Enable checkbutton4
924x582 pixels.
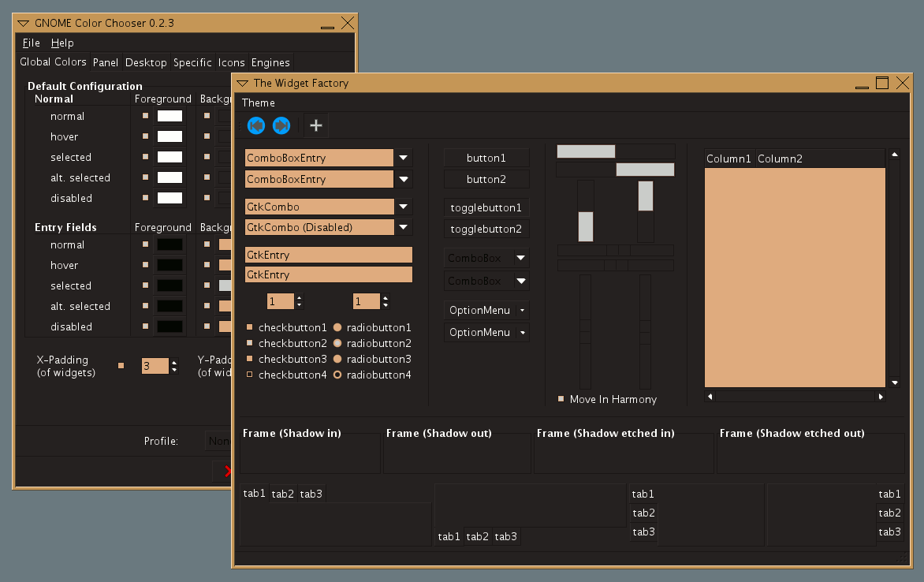coord(249,375)
